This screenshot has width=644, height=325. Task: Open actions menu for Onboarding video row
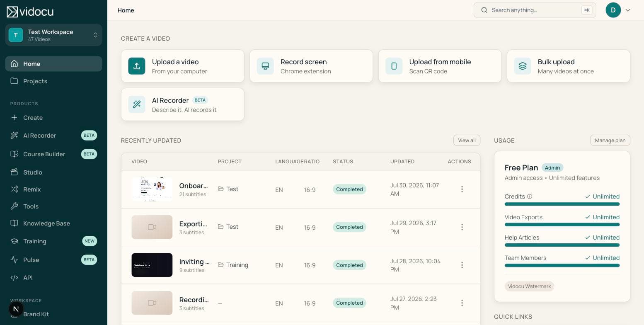[x=462, y=189]
